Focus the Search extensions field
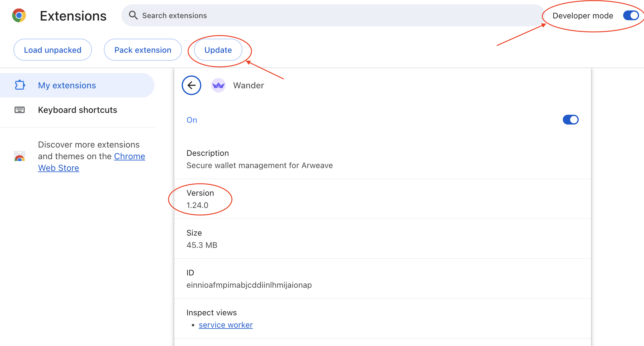The width and height of the screenshot is (644, 346). click(x=333, y=15)
